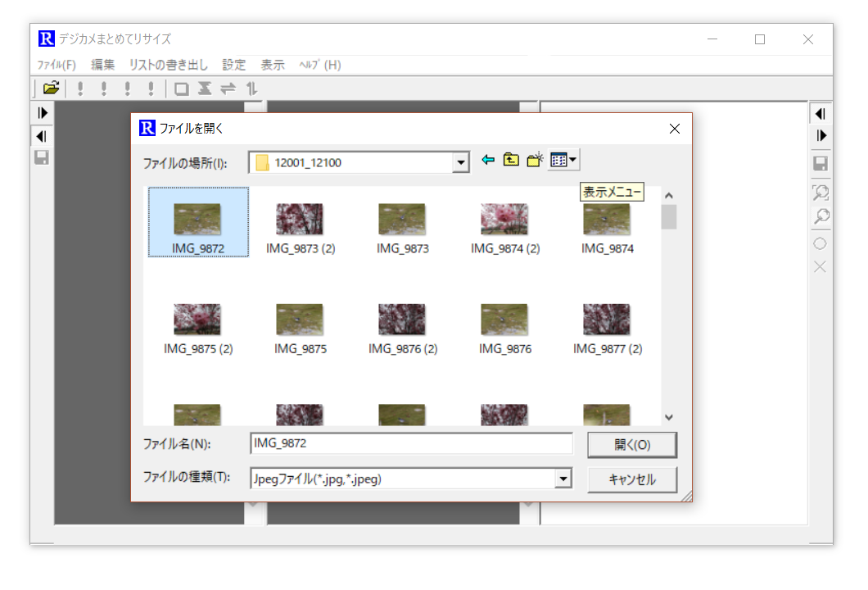Click the sigma-shaped toolbar icon
Screen dimensions: 868x590
(205, 88)
